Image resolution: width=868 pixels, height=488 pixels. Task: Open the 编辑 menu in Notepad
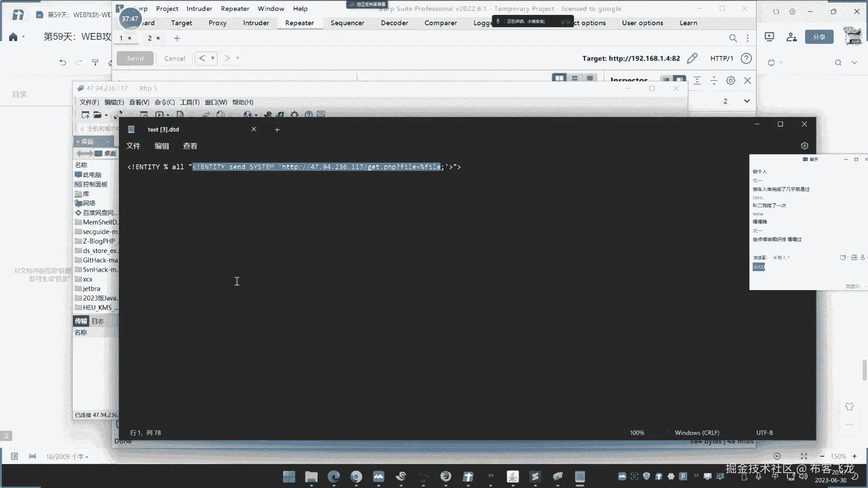tap(161, 146)
